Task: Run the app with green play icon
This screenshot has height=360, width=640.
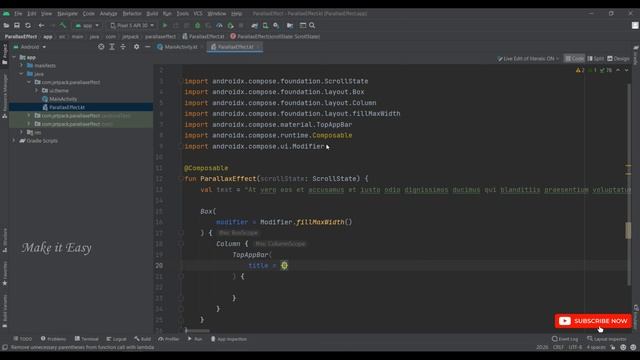Action: 165,25
